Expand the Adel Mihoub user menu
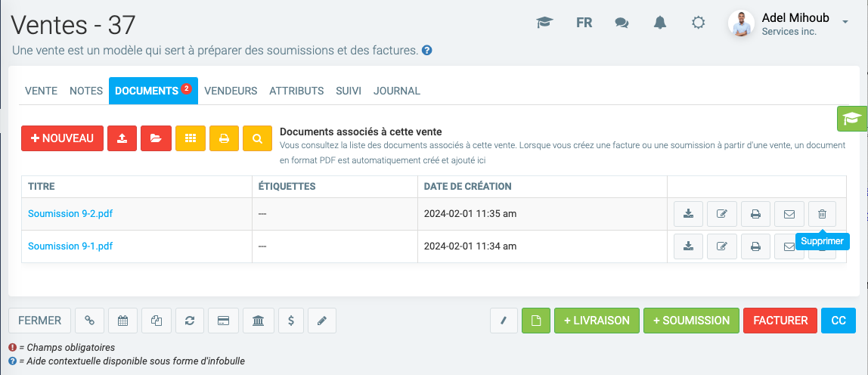Screen dimensions: 868x375 click(844, 23)
